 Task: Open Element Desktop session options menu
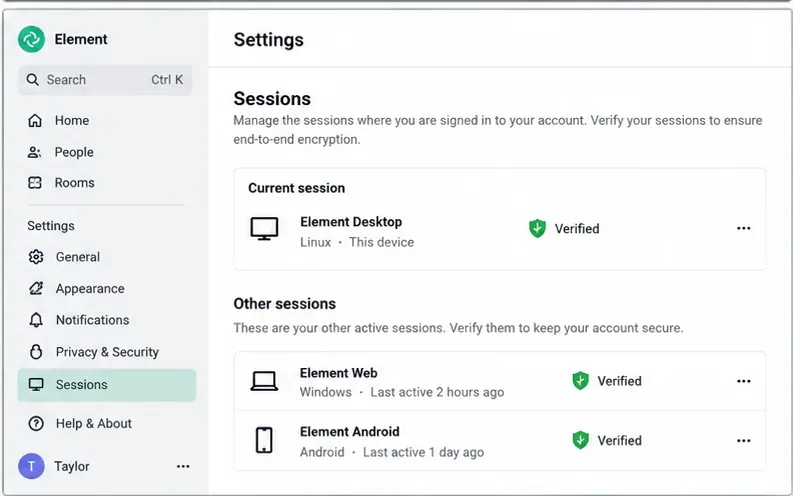click(x=743, y=229)
